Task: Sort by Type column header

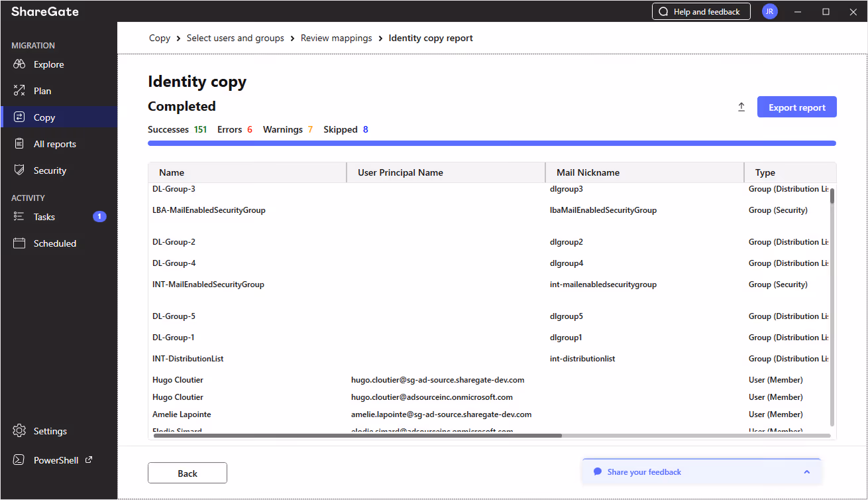Action: [x=790, y=172]
